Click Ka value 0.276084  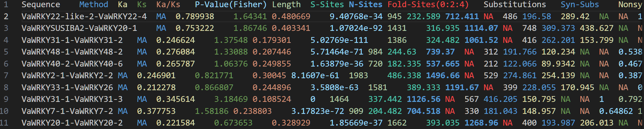pos(175,52)
